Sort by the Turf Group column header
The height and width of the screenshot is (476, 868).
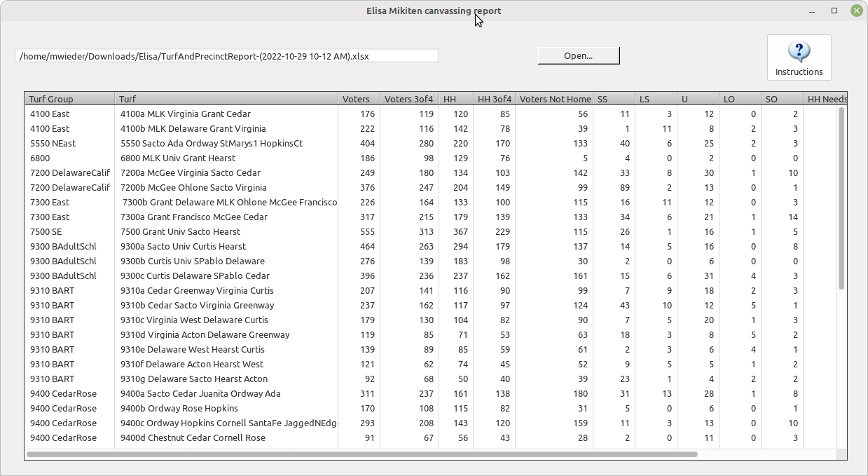69,99
